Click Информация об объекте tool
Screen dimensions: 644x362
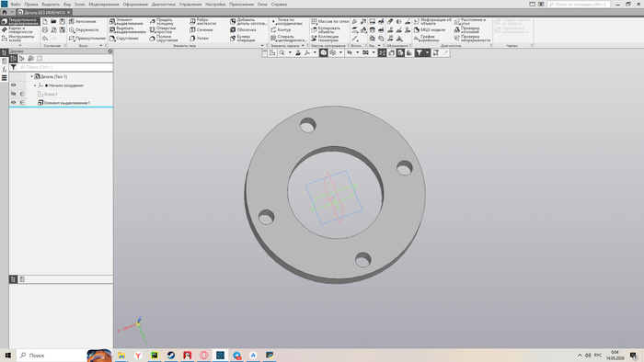[x=432, y=21]
